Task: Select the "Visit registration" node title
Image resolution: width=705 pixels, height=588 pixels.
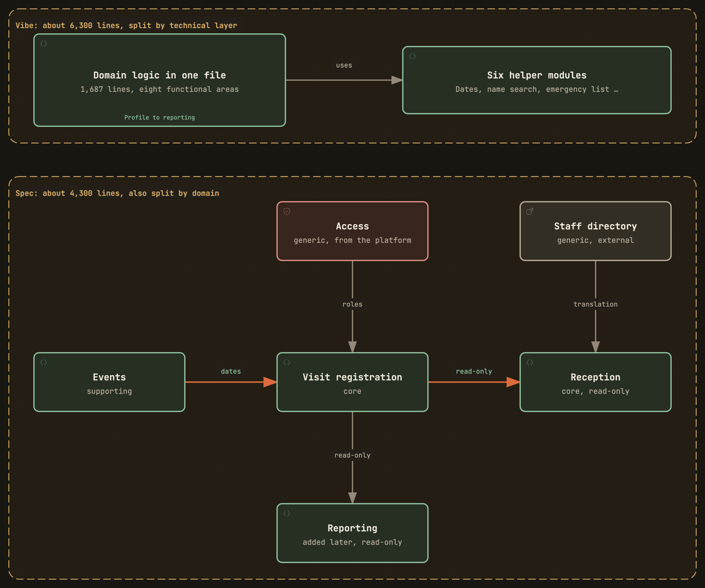Action: click(352, 377)
